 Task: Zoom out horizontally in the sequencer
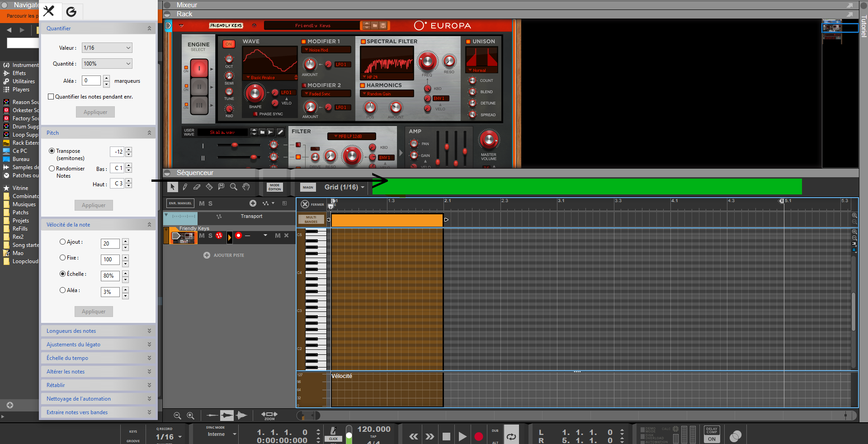click(x=177, y=416)
